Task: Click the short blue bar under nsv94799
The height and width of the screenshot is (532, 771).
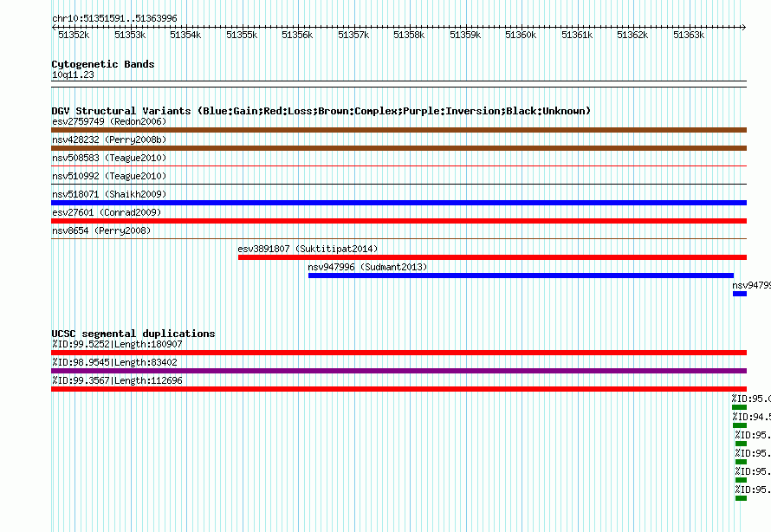Action: tap(740, 294)
